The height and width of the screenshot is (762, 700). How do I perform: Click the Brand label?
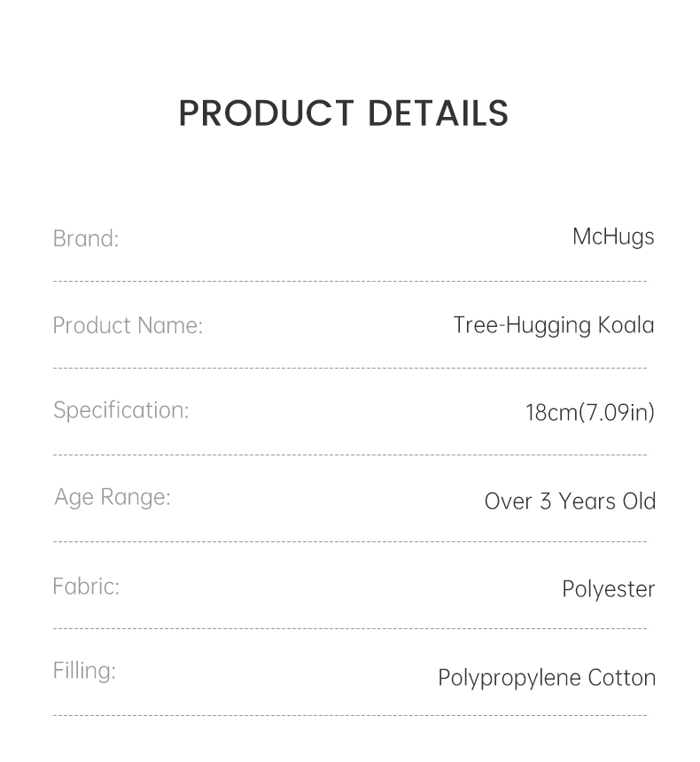86,238
